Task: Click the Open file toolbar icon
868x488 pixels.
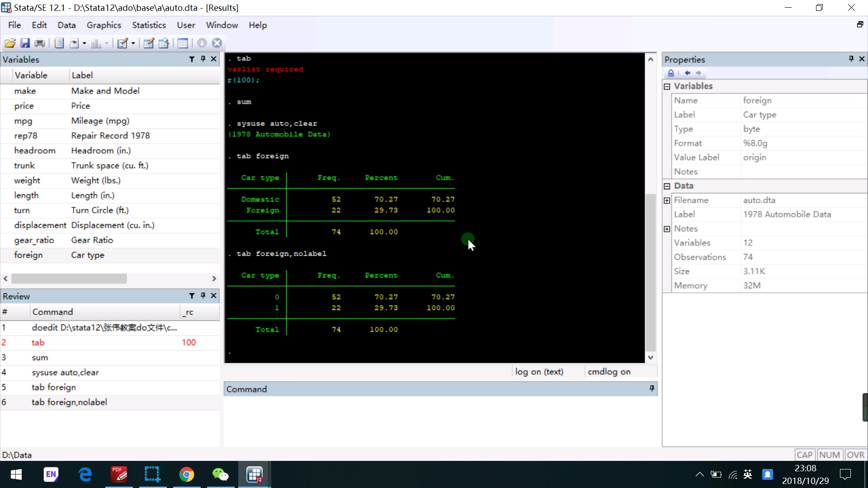Action: 10,43
